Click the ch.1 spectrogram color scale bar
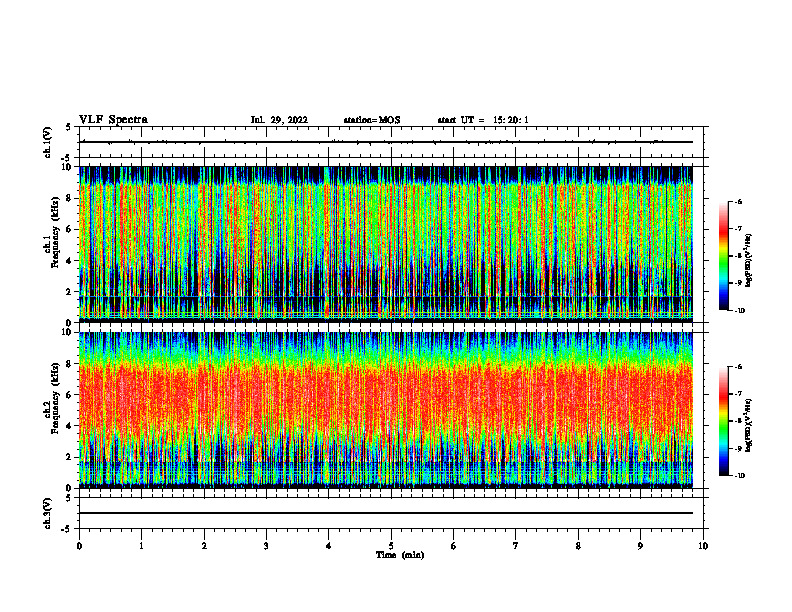This screenshot has width=792, height=612. click(723, 256)
